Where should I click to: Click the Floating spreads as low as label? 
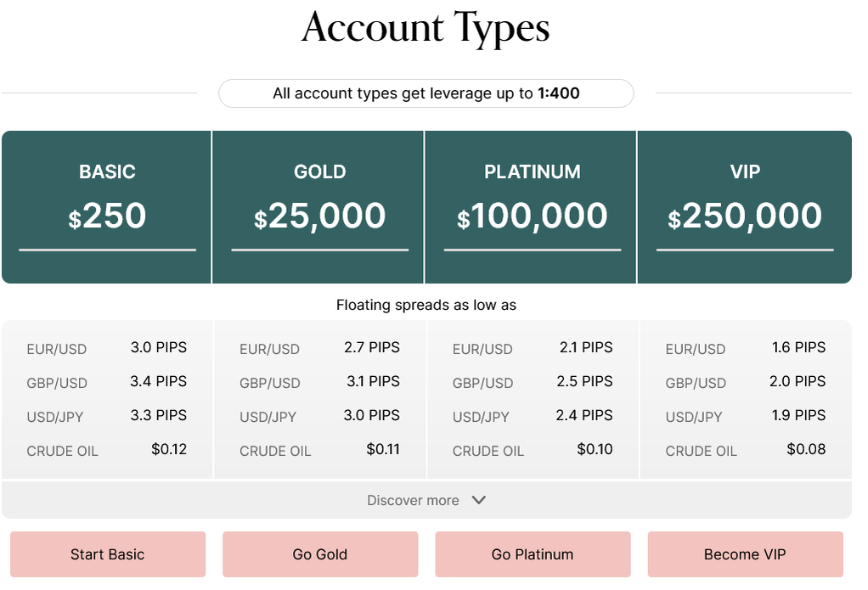click(426, 305)
